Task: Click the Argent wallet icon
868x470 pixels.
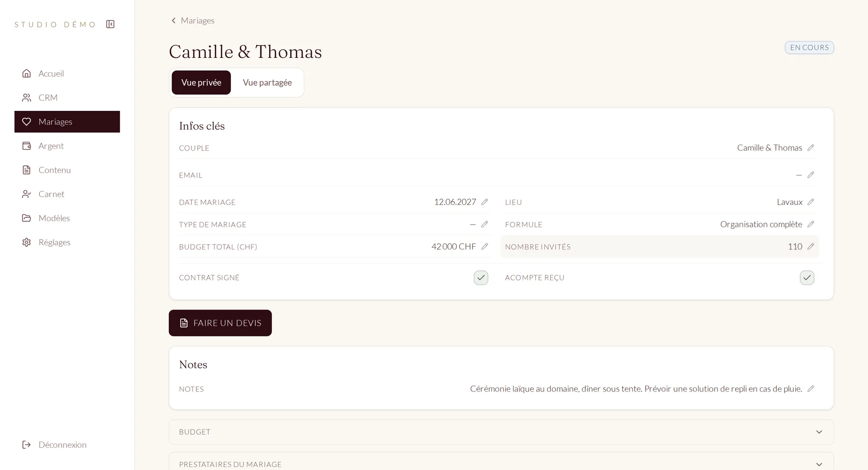Action: [x=27, y=146]
